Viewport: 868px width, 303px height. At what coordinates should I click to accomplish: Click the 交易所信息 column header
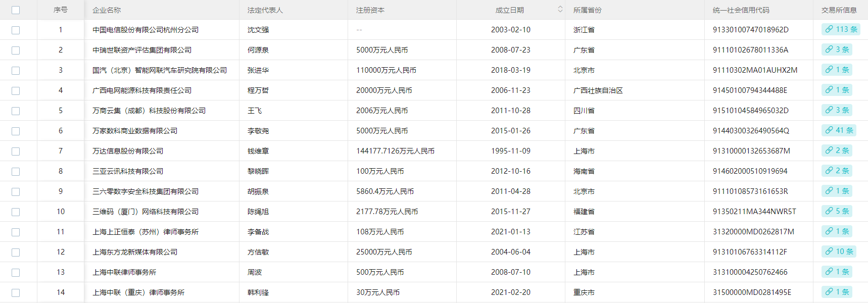click(x=839, y=10)
